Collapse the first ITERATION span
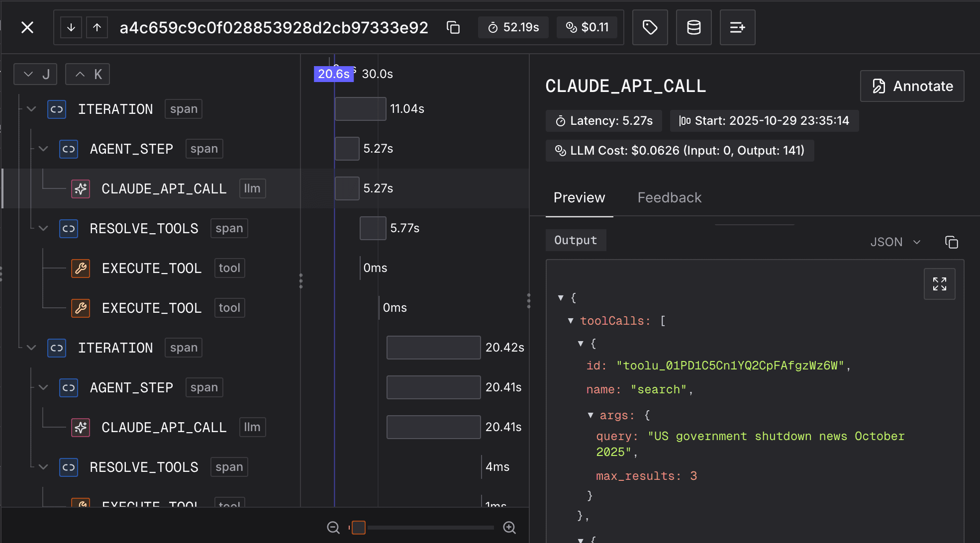Screen dimensions: 980x543 click(31, 109)
